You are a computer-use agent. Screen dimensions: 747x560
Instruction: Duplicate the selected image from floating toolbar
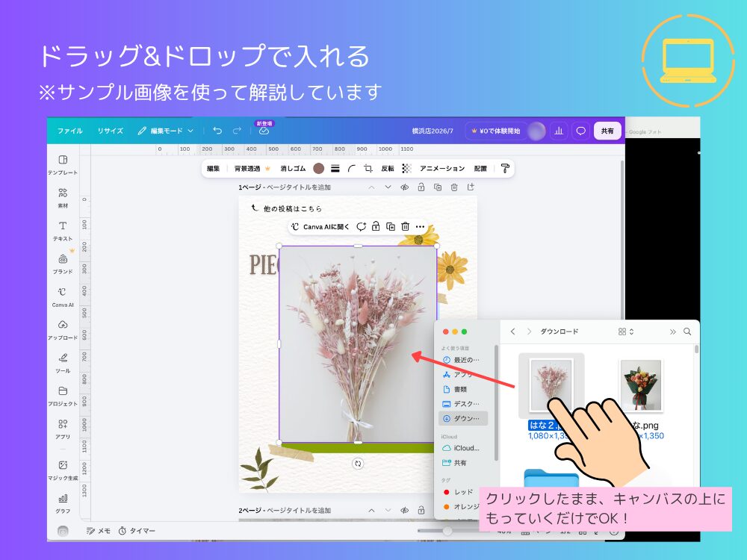point(391,227)
